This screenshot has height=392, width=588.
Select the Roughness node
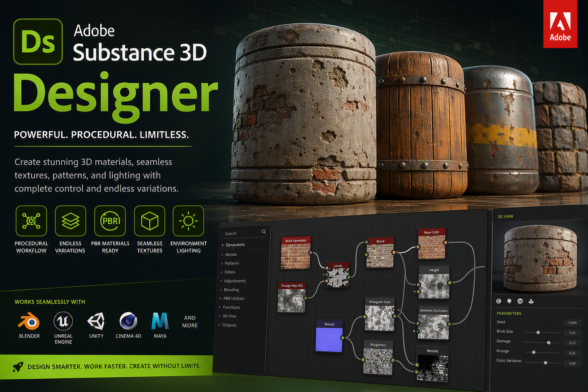378,358
